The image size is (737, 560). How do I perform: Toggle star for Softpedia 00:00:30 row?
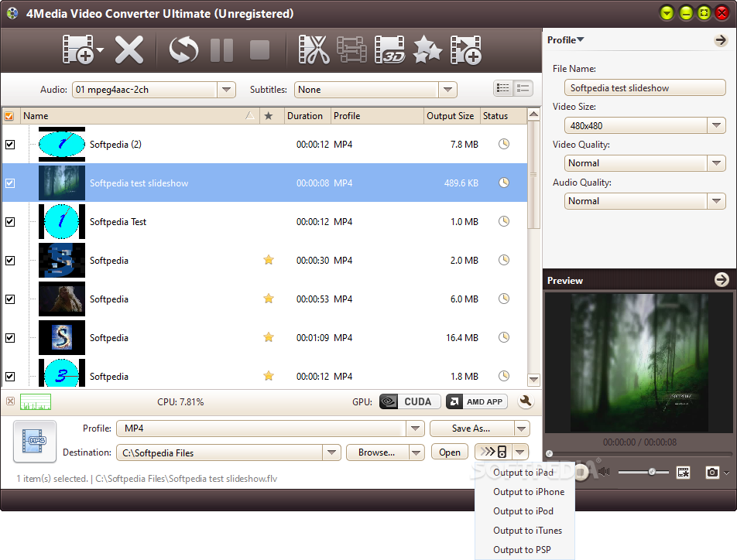269,260
